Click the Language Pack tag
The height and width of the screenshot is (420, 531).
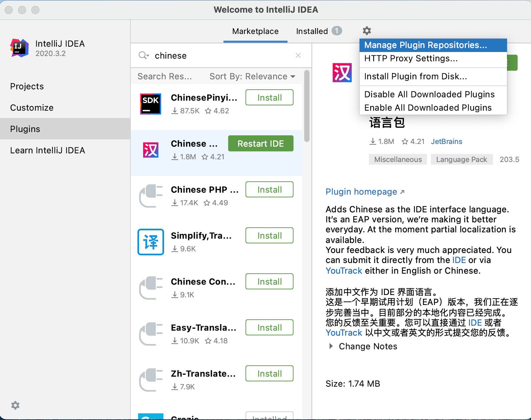tap(462, 159)
